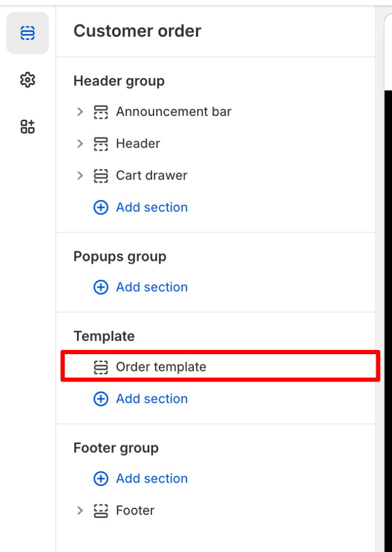Expand the Announcement bar chevron
This screenshot has width=392, height=552.
[x=80, y=112]
